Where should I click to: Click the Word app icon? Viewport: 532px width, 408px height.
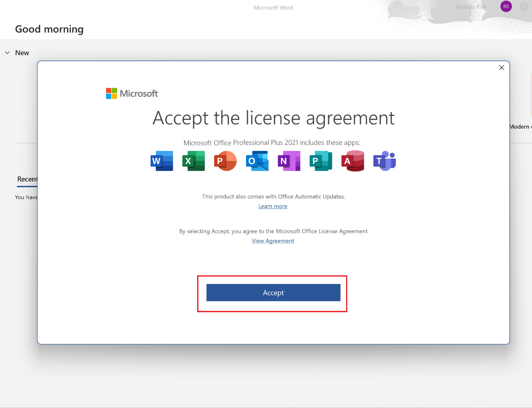162,161
